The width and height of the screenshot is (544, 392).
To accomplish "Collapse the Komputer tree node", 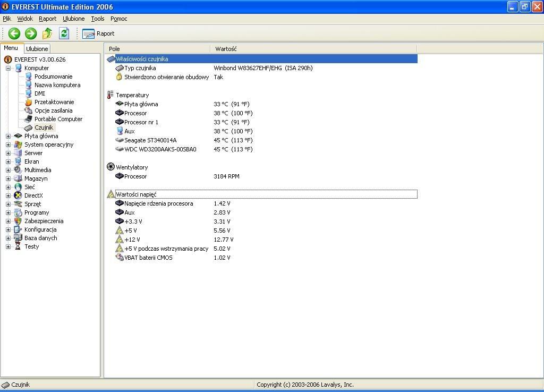I will point(8,68).
